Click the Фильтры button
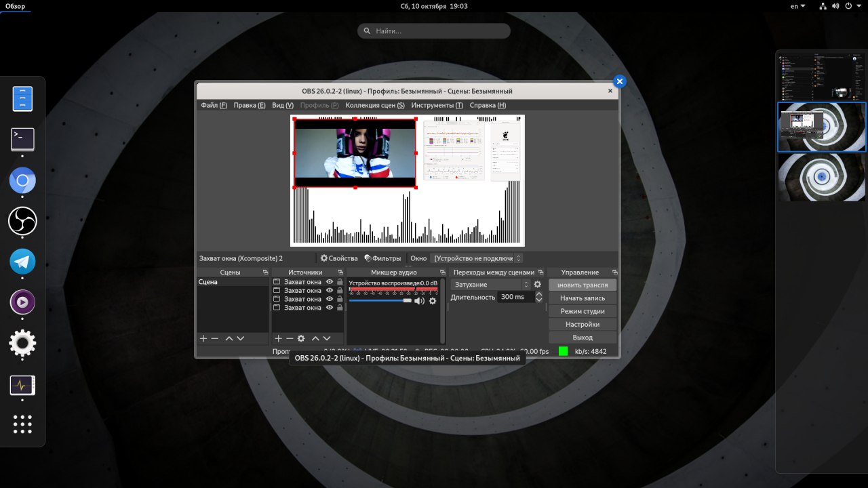 [x=382, y=258]
